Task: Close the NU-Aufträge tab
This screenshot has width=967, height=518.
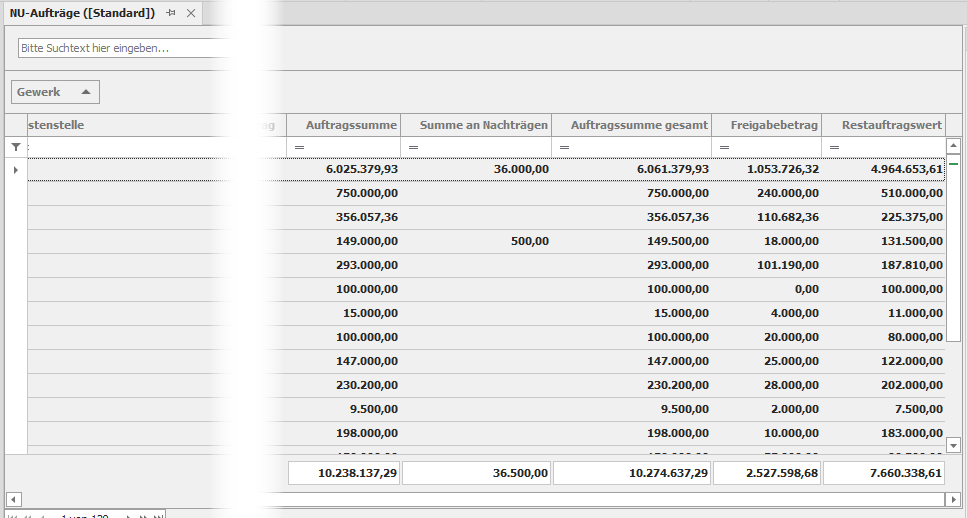Action: (x=190, y=13)
